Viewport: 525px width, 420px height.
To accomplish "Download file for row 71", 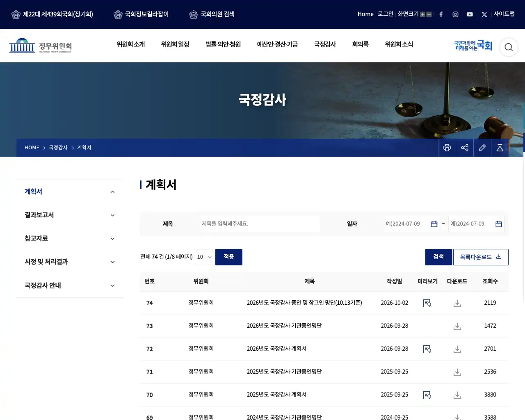I will [457, 372].
